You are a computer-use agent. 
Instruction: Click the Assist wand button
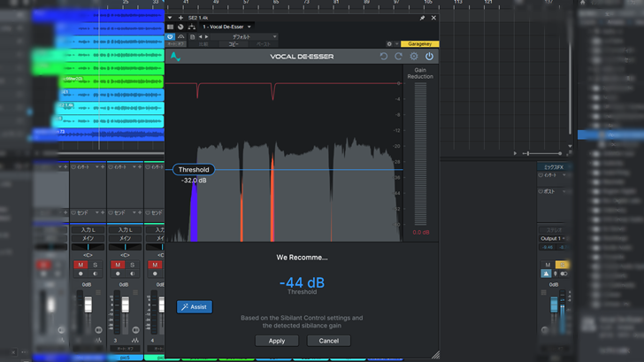(x=195, y=307)
